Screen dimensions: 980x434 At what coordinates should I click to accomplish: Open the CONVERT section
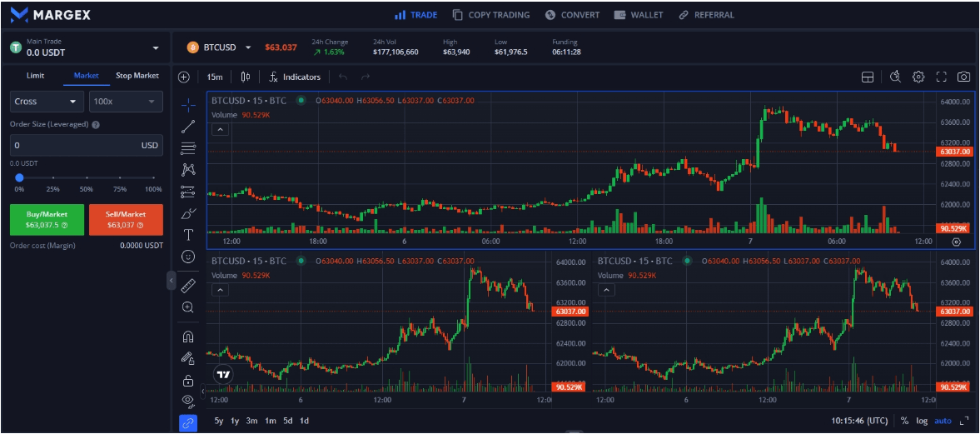tap(572, 14)
